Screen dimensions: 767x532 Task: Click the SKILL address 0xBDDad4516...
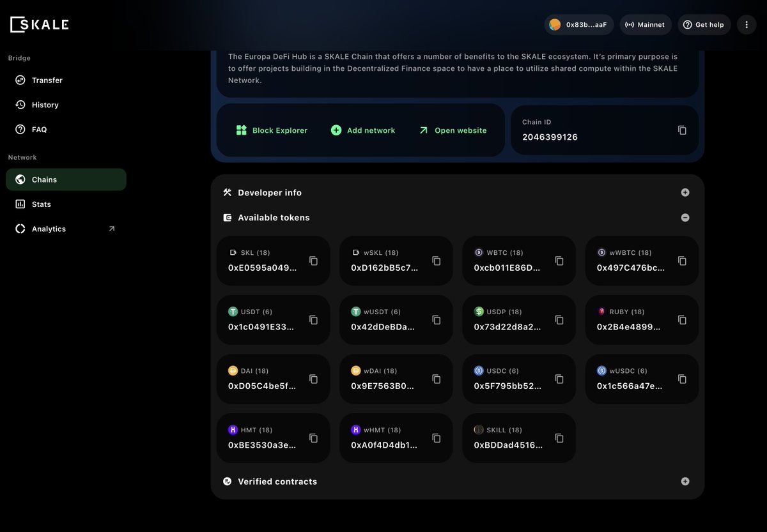[509, 445]
